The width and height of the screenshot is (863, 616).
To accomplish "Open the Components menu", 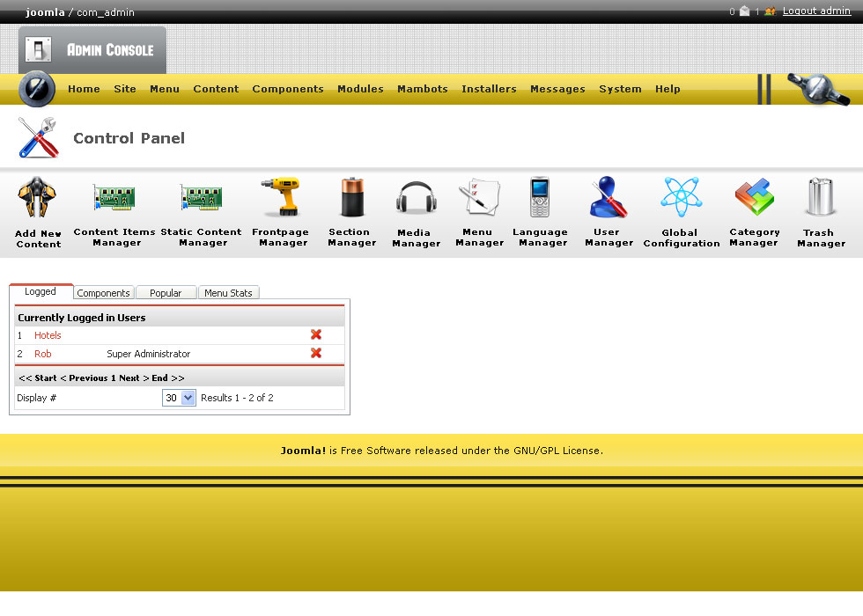I will (288, 89).
